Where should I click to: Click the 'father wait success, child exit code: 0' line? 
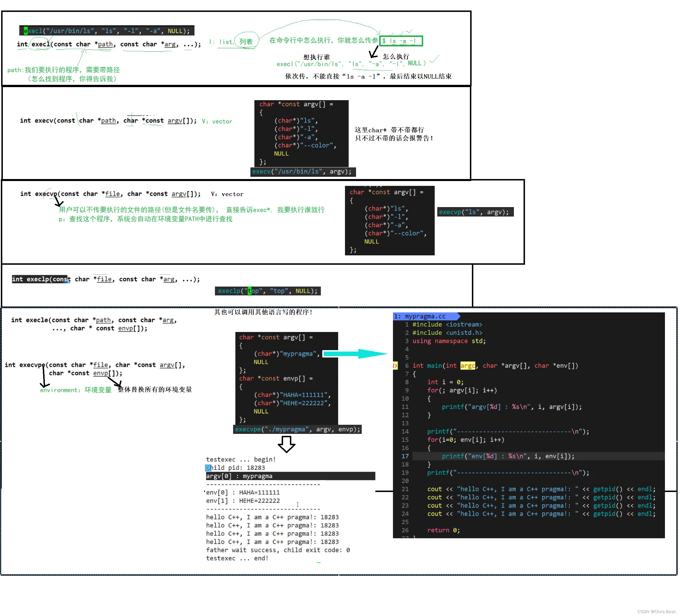tap(278, 550)
